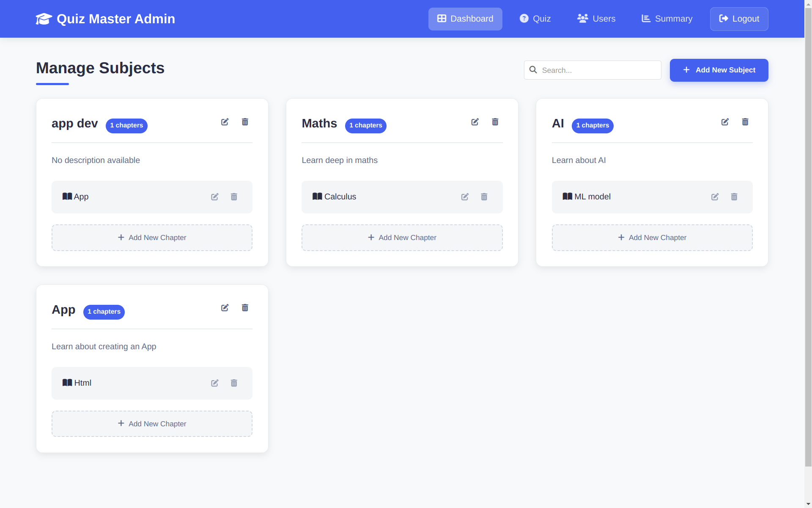The image size is (812, 508).
Task: Click the 1 chapters badge on App
Action: pos(104,312)
